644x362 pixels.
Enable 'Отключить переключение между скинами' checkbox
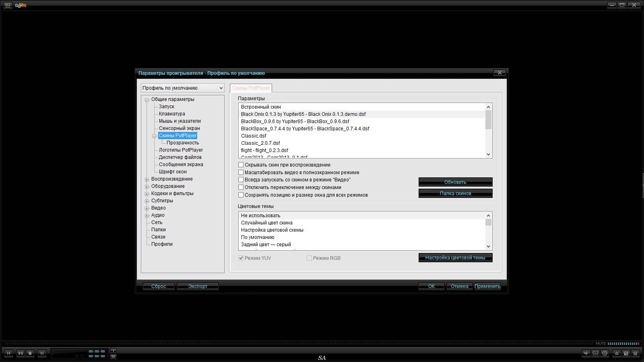coord(241,187)
